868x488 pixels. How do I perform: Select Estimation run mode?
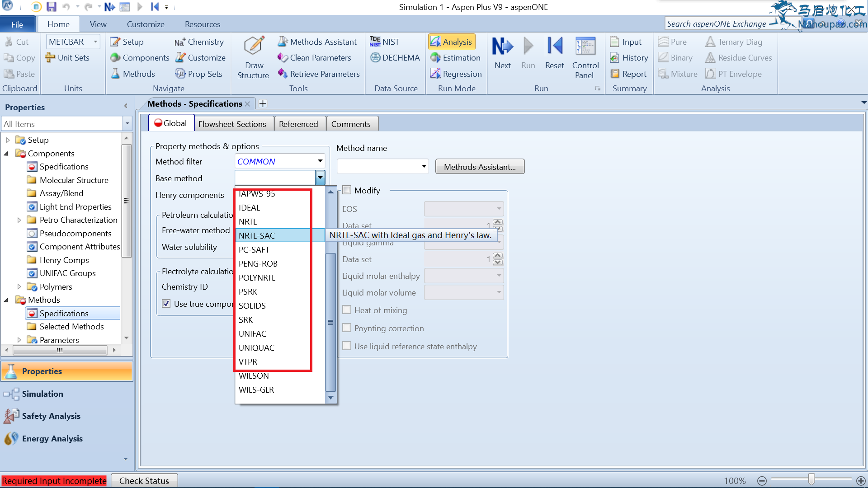pos(455,58)
